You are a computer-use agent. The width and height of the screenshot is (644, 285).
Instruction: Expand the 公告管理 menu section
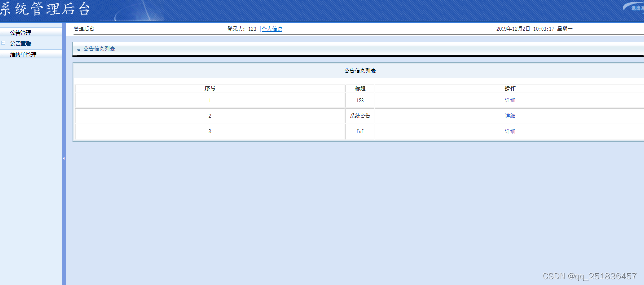pos(21,32)
